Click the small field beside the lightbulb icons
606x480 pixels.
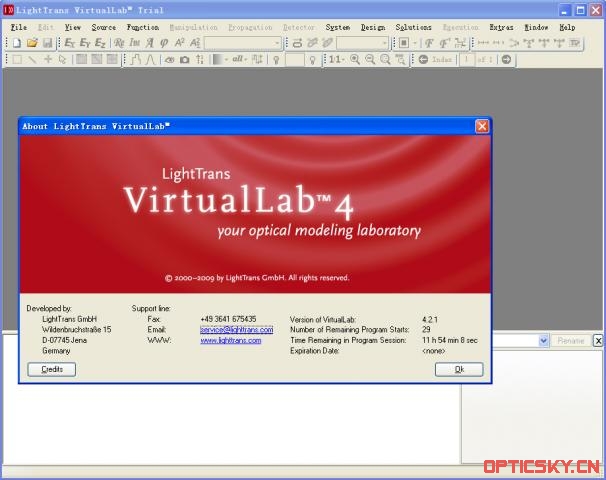point(294,60)
